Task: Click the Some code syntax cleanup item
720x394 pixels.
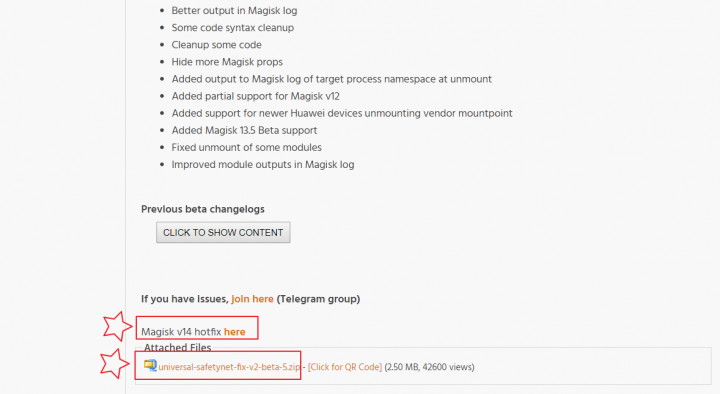Action: coord(233,28)
